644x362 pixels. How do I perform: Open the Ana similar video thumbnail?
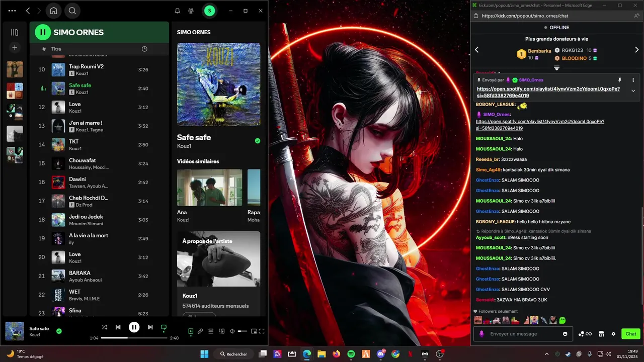(x=209, y=187)
